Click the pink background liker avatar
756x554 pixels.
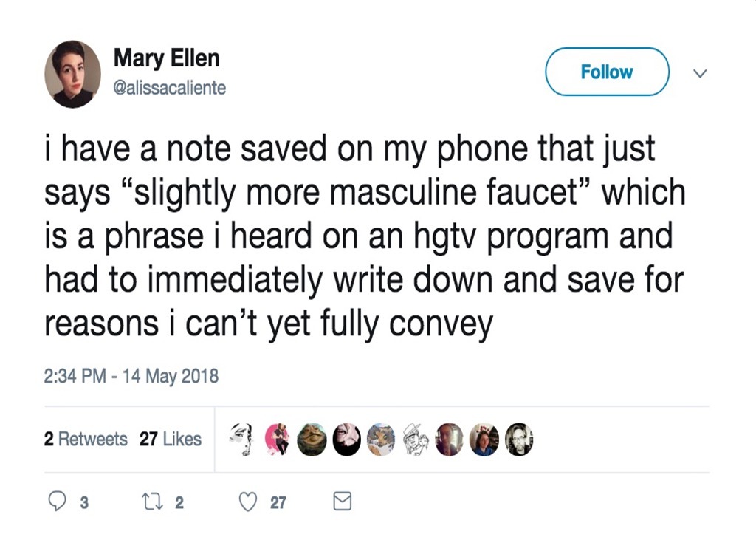tap(276, 439)
